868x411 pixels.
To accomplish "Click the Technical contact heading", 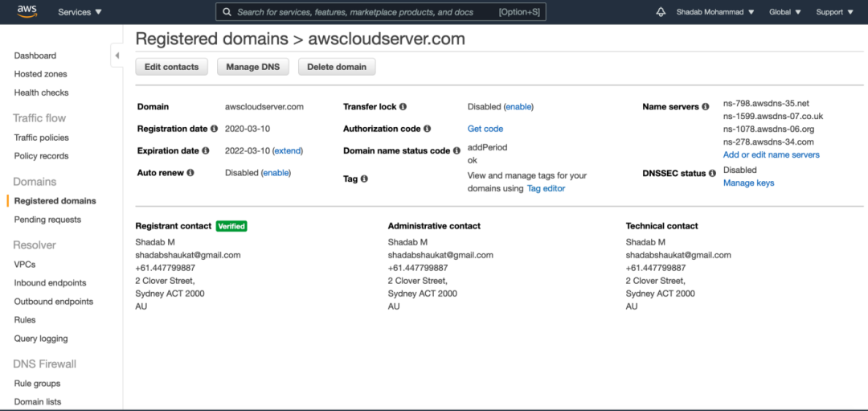I will coord(662,226).
